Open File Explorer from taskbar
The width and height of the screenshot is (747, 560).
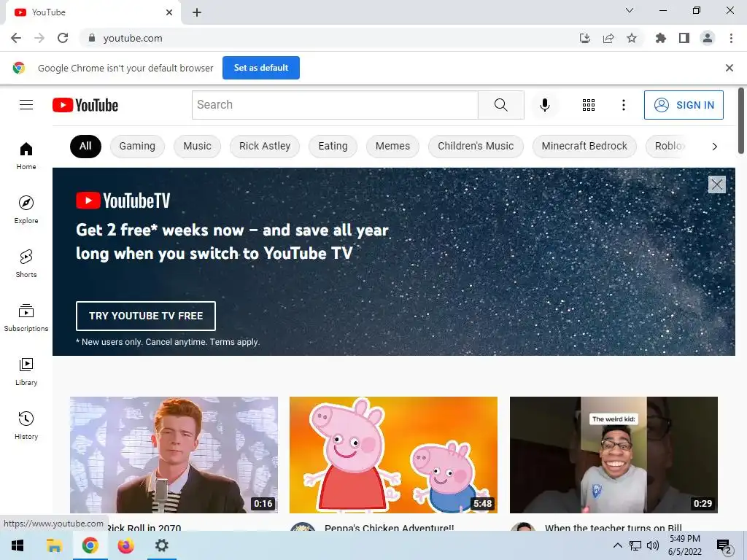click(x=54, y=545)
